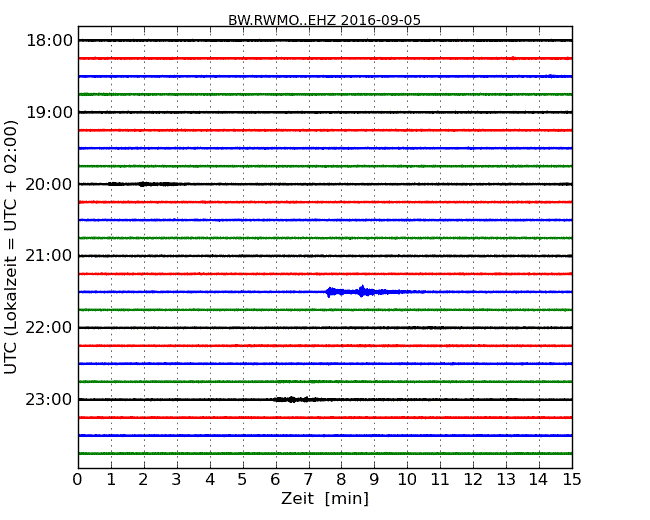Click the 20:00 y-axis time label
Screen dimensions: 650x520
click(x=49, y=184)
